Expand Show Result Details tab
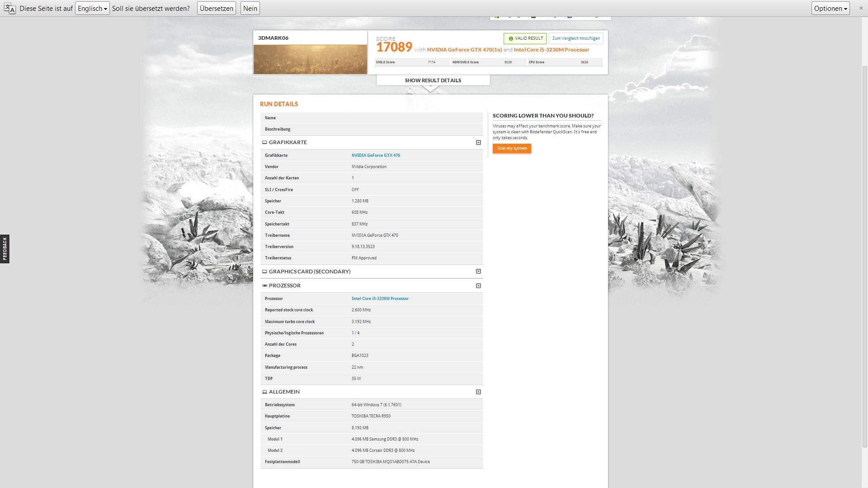 [x=433, y=80]
